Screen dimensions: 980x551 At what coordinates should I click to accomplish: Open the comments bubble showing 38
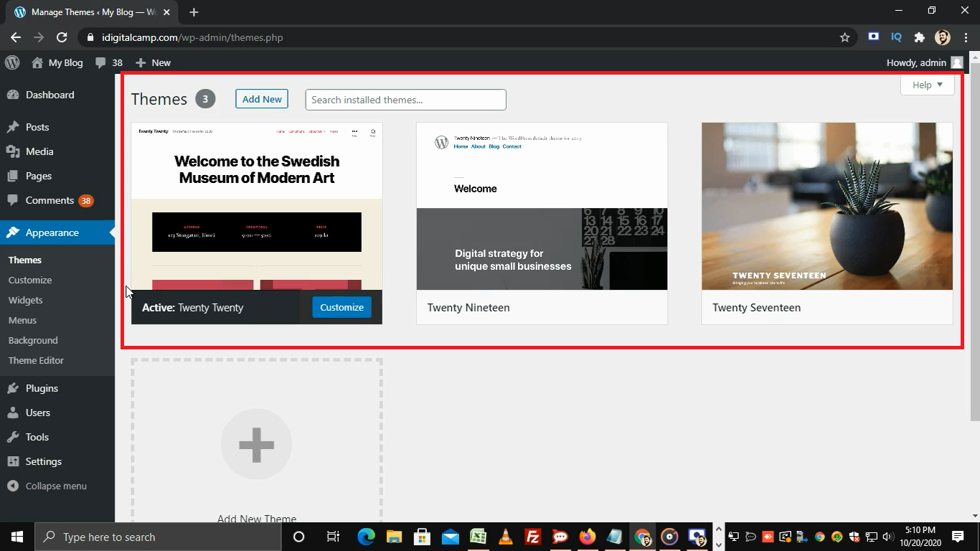click(x=109, y=62)
